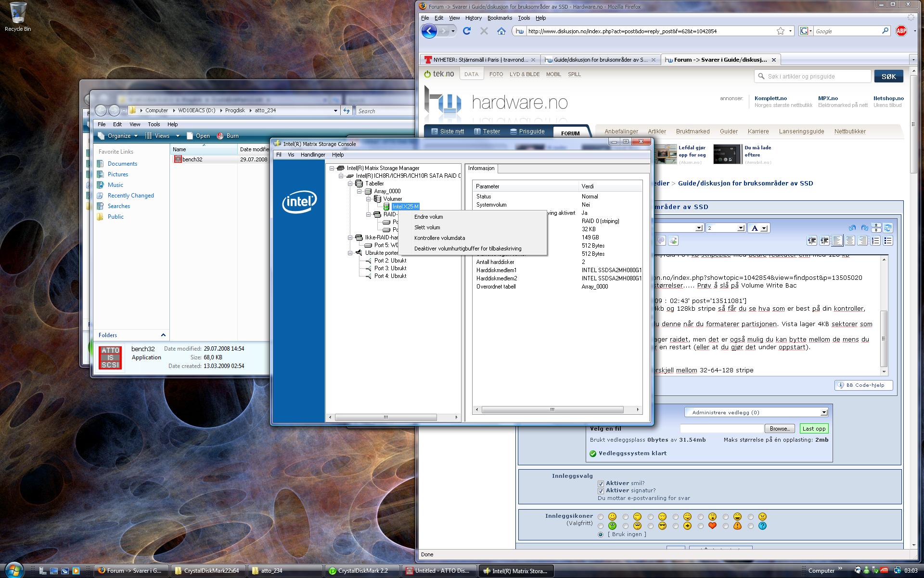Bookmark page with the star icon

(x=780, y=31)
